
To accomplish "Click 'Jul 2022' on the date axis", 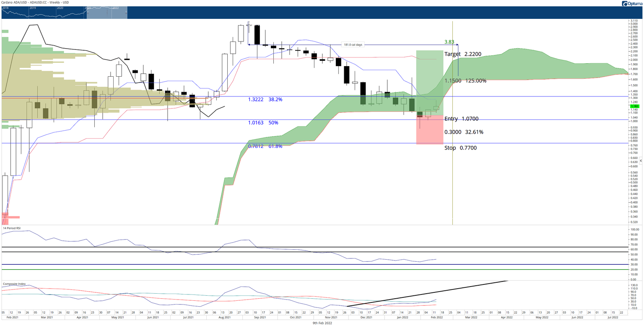I will 612,318.
